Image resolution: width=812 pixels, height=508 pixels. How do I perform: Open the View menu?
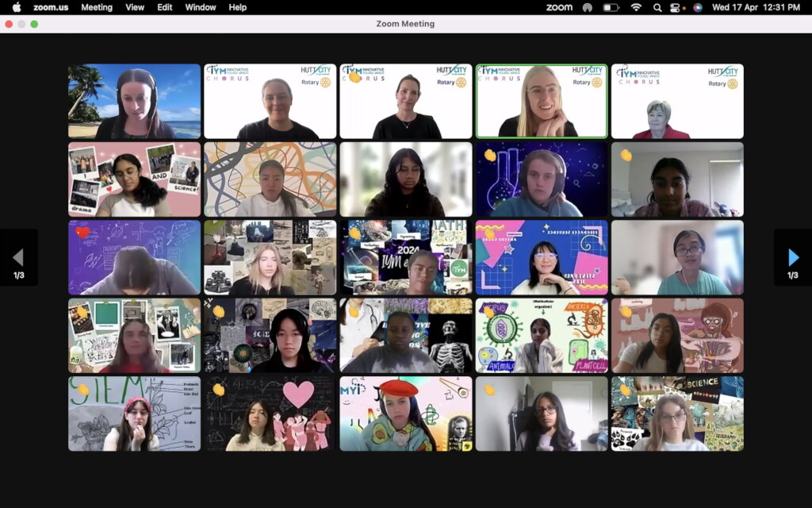click(x=135, y=7)
